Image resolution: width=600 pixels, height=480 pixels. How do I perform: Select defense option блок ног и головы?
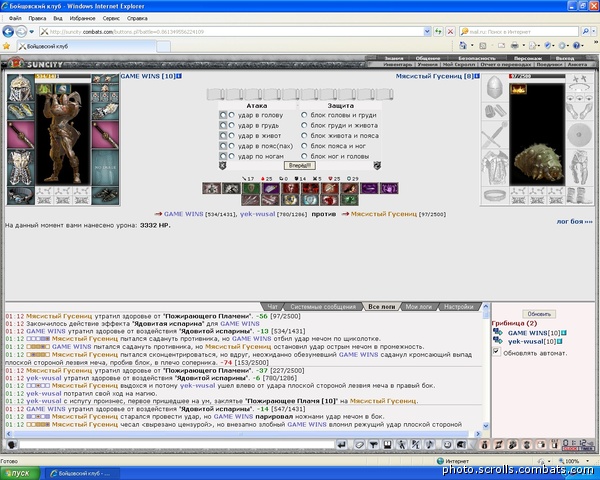(304, 156)
